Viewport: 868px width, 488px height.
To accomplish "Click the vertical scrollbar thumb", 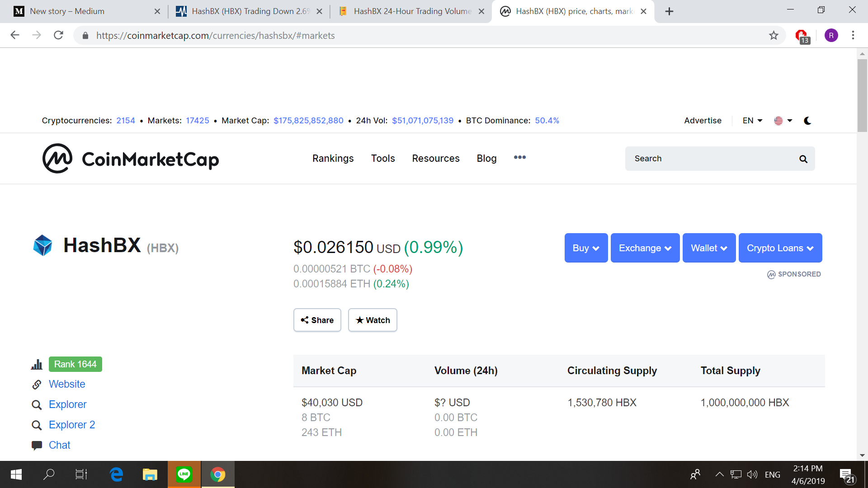I will tap(862, 95).
